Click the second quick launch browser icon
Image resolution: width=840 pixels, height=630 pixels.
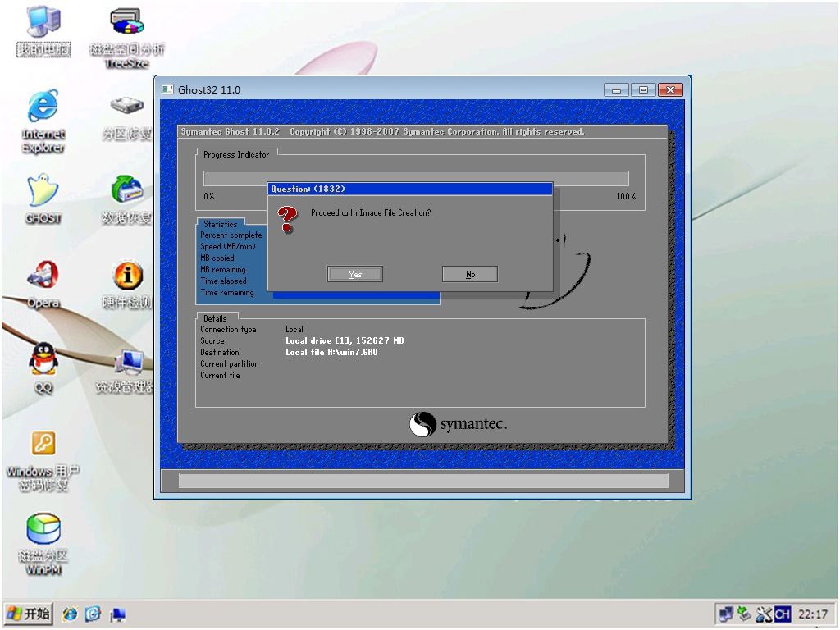[94, 614]
